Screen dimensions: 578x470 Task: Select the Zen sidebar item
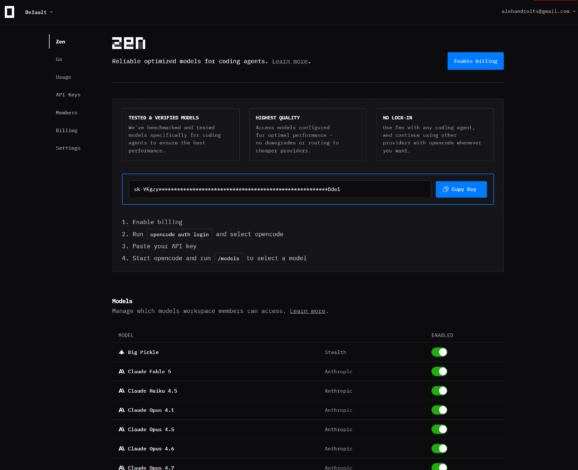pyautogui.click(x=60, y=42)
